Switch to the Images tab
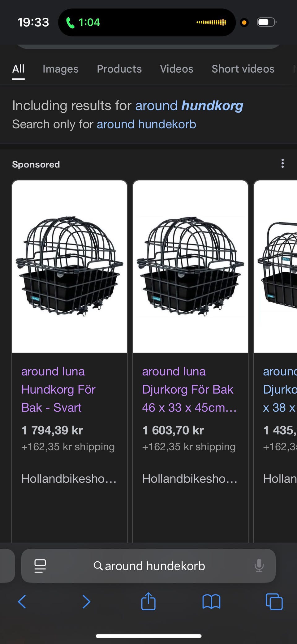 pos(60,69)
